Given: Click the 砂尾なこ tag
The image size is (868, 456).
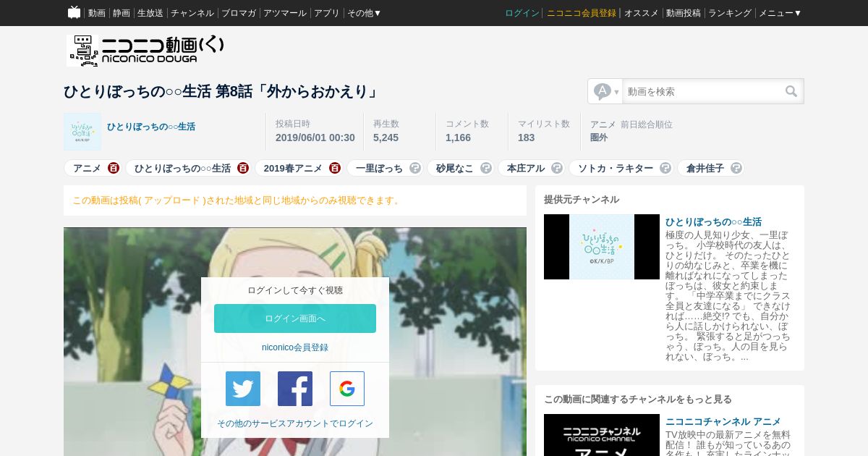Looking at the screenshot, I should click(455, 168).
